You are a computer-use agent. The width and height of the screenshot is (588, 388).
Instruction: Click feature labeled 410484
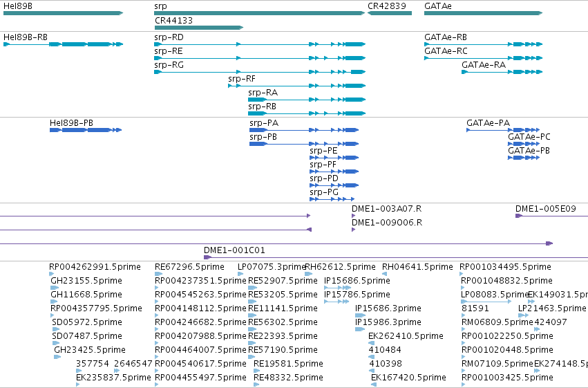click(x=371, y=357)
